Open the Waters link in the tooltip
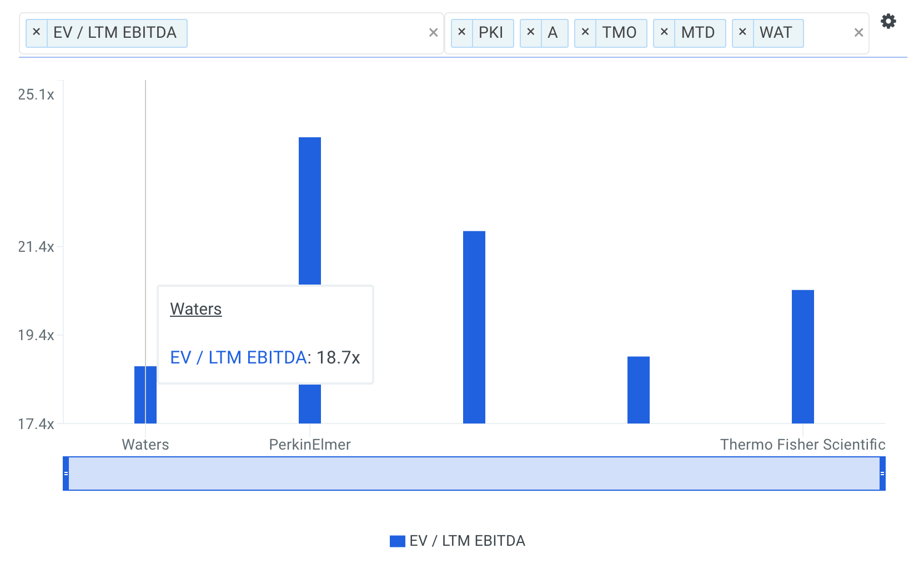 coord(195,309)
